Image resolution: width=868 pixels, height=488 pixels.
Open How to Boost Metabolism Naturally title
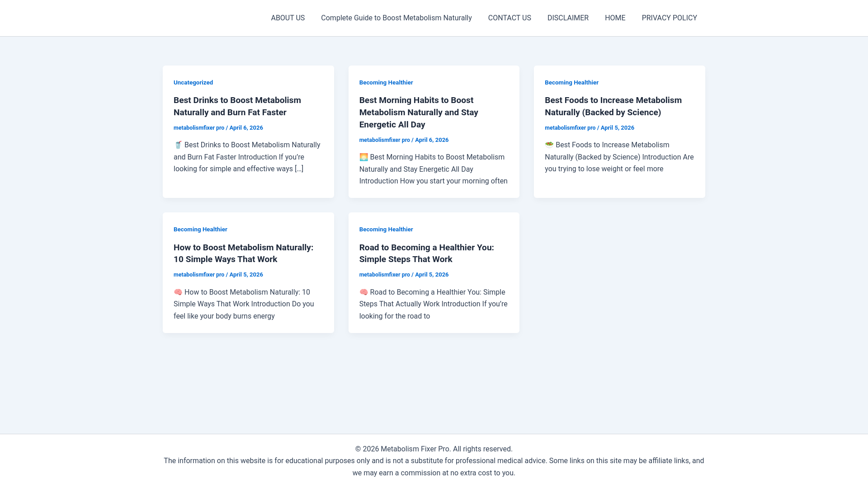pyautogui.click(x=243, y=253)
